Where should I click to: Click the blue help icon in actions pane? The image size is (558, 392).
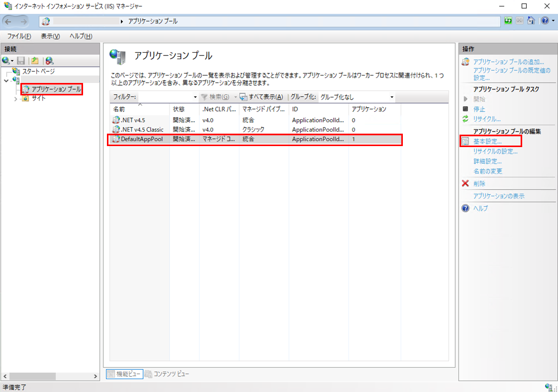click(x=465, y=208)
